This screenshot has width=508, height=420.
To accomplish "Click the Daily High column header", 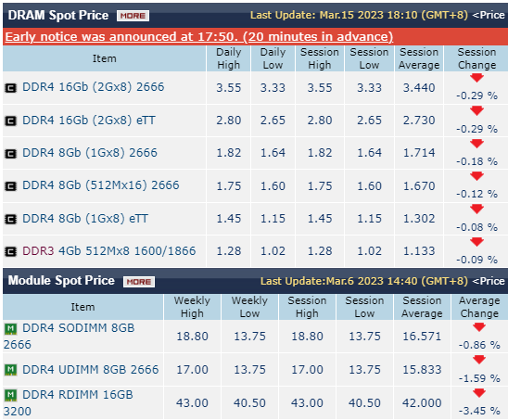I will [229, 58].
